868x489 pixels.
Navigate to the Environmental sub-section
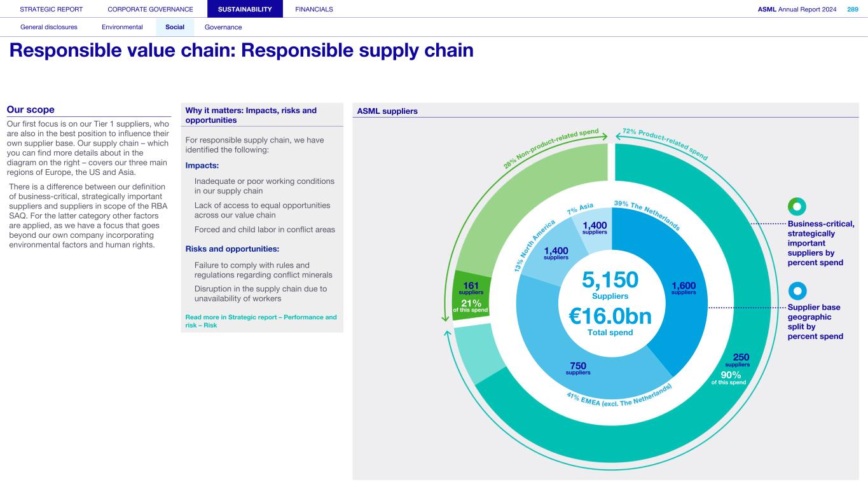click(x=122, y=27)
